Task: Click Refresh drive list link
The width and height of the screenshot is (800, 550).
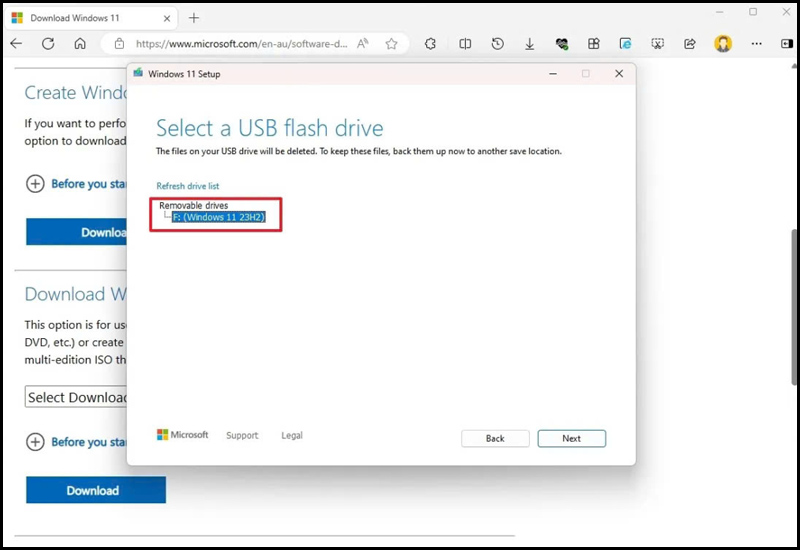Action: point(188,186)
